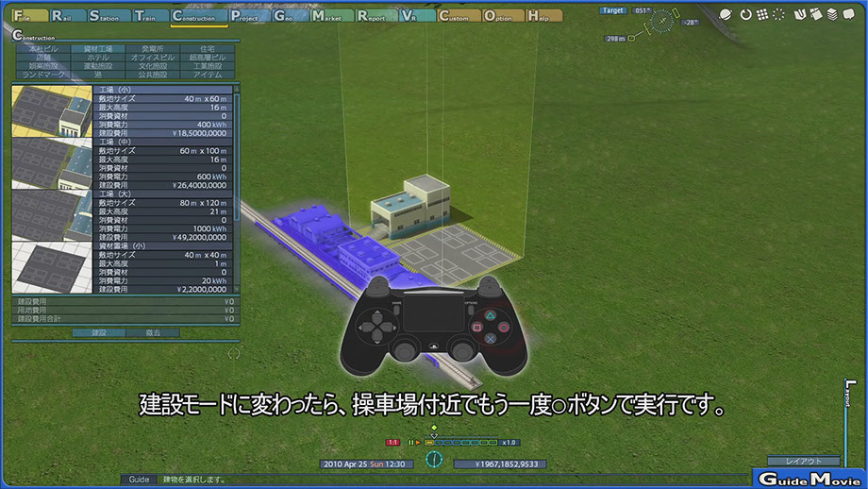Switch to the Train menu tab

point(149,16)
